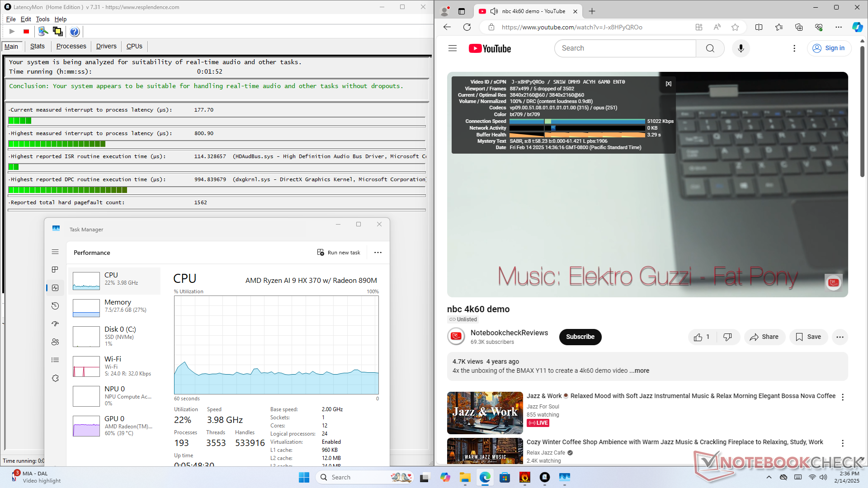Stop monitoring with the red stop icon
Image resolution: width=868 pixels, height=488 pixels.
pyautogui.click(x=26, y=32)
